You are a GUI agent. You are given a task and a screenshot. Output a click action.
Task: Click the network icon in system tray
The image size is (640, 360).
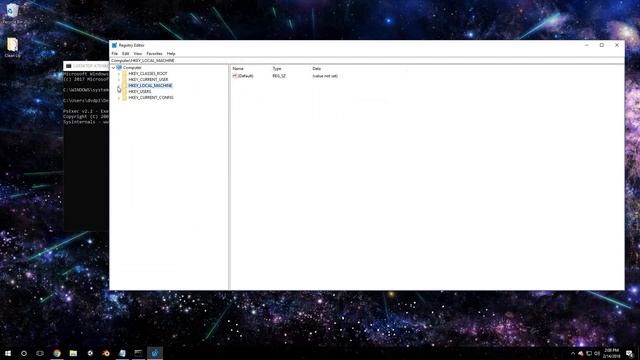[589, 353]
